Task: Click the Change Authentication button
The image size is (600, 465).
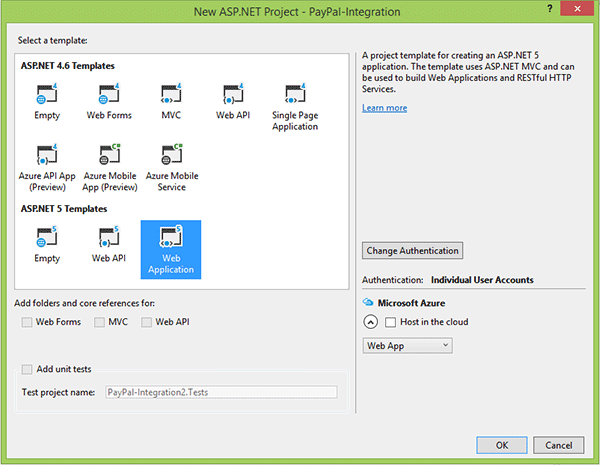Action: click(x=412, y=251)
